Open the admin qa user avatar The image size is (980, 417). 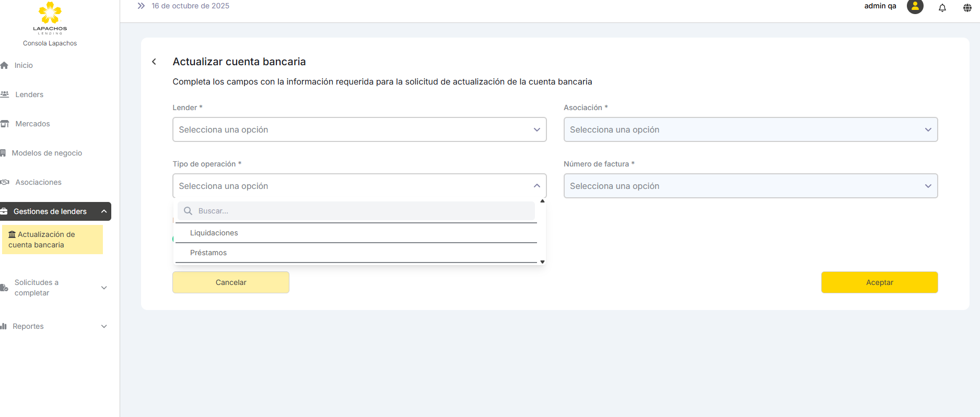tap(915, 7)
